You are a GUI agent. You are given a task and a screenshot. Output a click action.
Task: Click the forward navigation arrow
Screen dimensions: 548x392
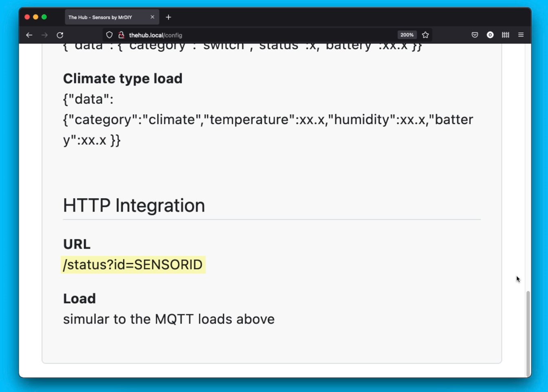pyautogui.click(x=44, y=35)
